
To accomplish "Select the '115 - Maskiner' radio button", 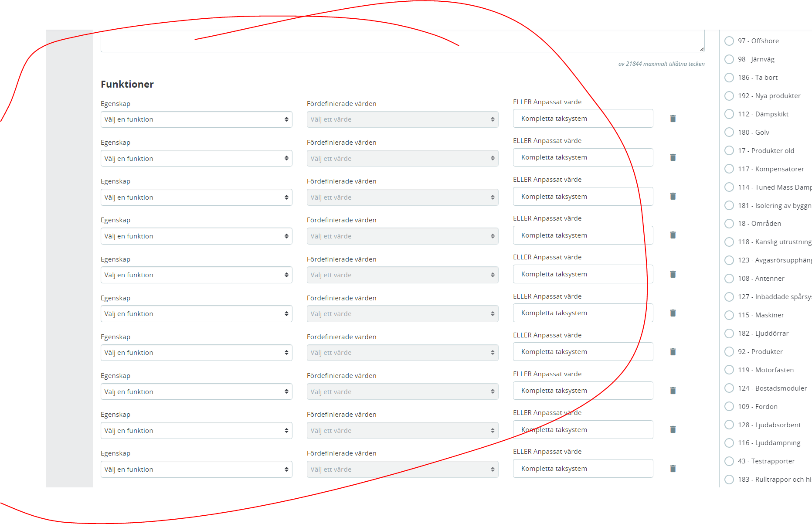I will 729,315.
